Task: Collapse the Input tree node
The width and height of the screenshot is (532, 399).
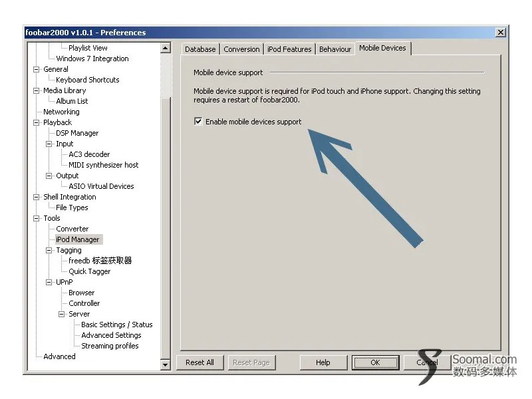Action: (49, 144)
